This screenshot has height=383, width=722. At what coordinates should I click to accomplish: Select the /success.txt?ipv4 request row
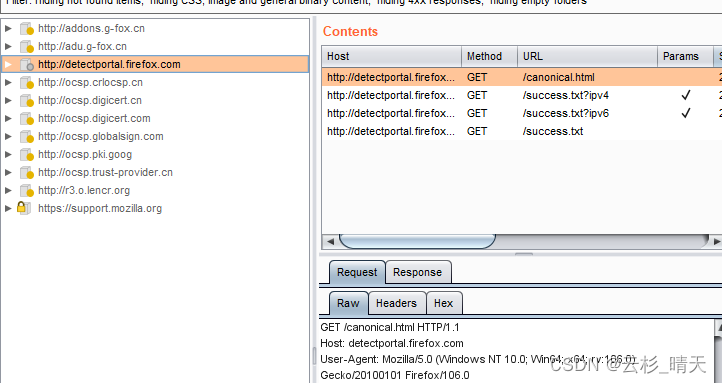coord(522,95)
